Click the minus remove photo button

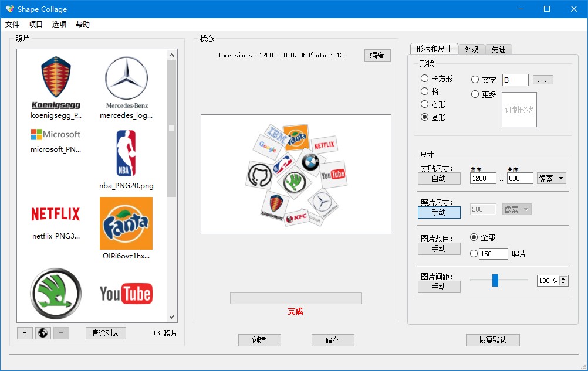point(61,333)
